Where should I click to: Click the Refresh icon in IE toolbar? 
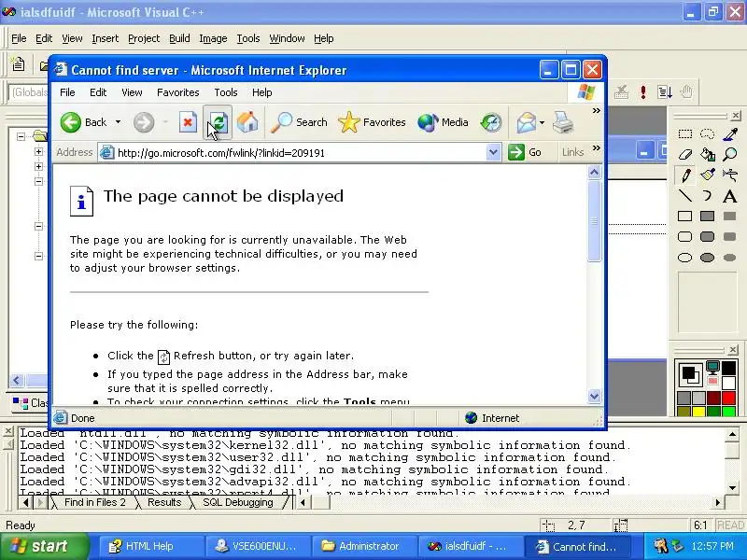[218, 122]
